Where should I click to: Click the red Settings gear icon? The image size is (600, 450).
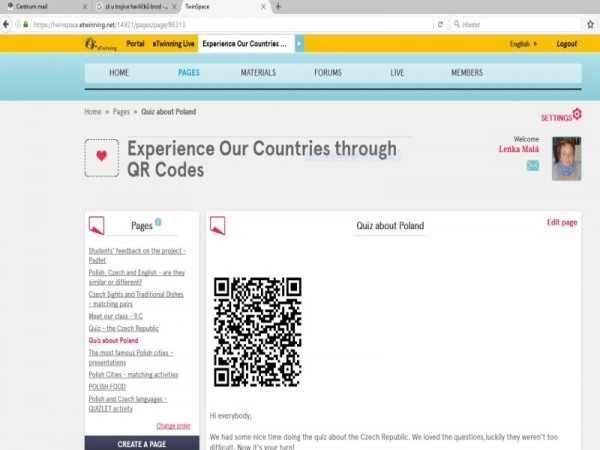[x=577, y=114]
